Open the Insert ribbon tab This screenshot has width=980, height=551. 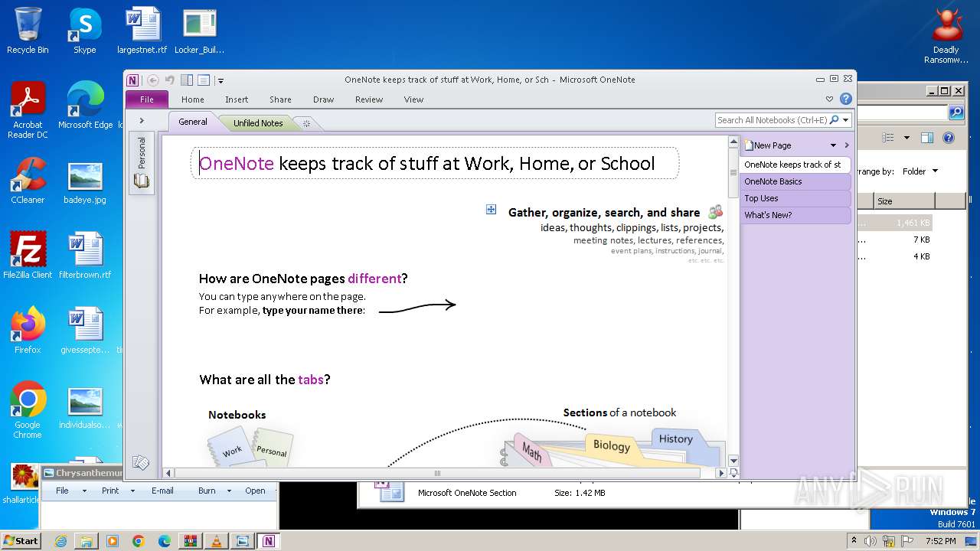click(x=237, y=99)
